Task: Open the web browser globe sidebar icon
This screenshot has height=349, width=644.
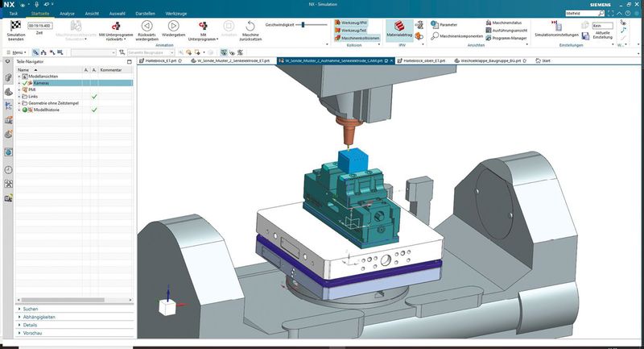Action: point(8,152)
